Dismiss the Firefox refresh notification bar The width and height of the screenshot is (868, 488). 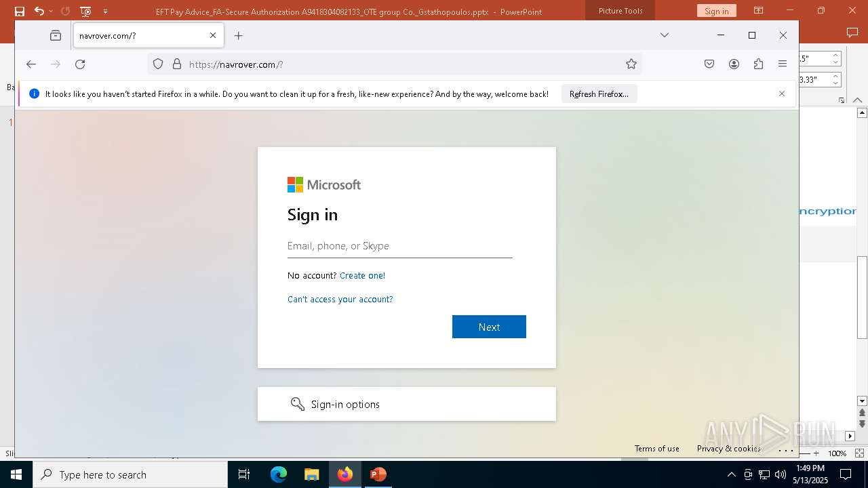(x=782, y=94)
